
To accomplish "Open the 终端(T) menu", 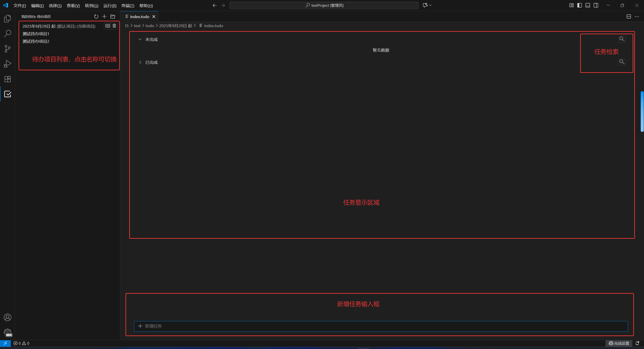I will 128,6.
